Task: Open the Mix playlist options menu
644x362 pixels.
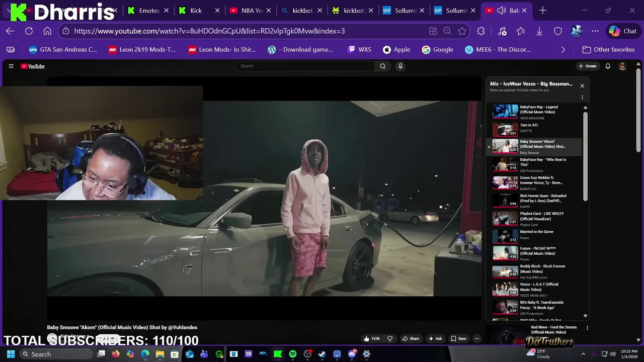Action: (582, 98)
